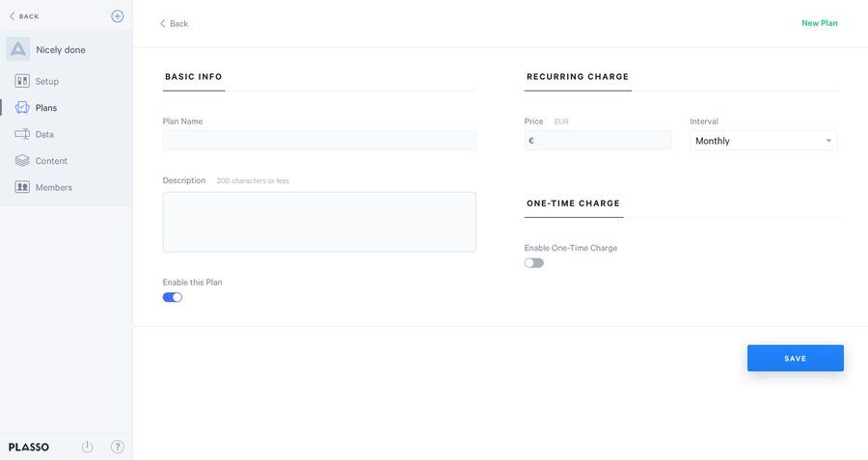Screen dimensions: 868x460
Task: Select the Basic Info section heading
Action: pos(194,76)
